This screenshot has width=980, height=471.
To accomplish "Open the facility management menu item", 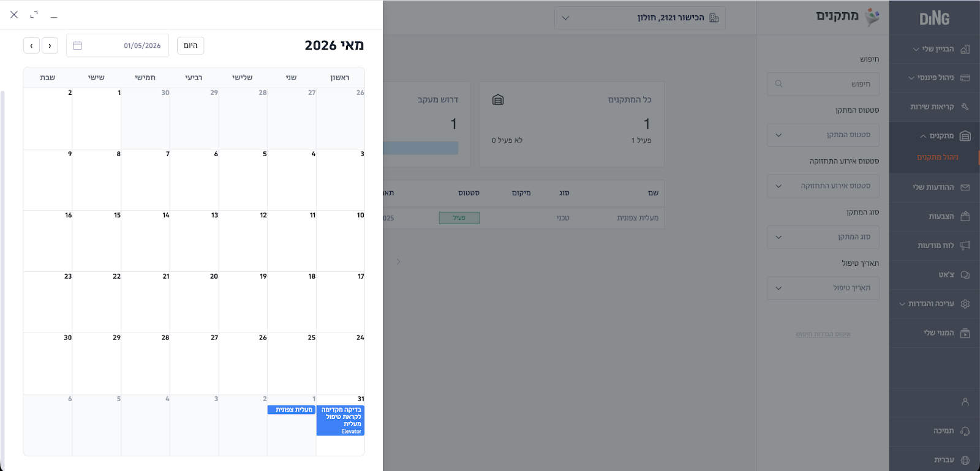I will point(937,157).
